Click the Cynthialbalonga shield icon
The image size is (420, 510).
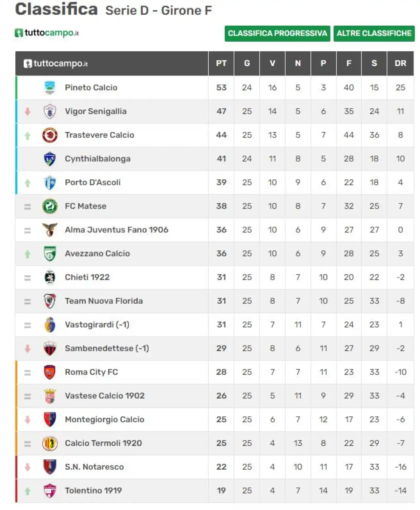(x=50, y=159)
